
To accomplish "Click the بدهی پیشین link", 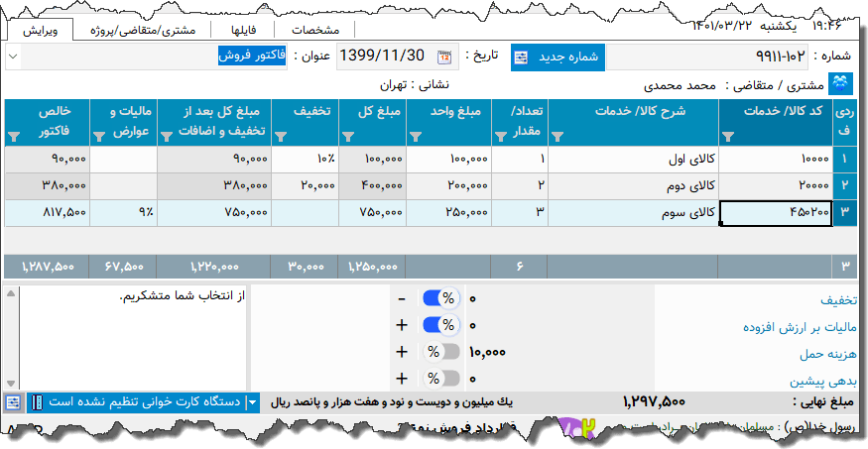I will (823, 382).
